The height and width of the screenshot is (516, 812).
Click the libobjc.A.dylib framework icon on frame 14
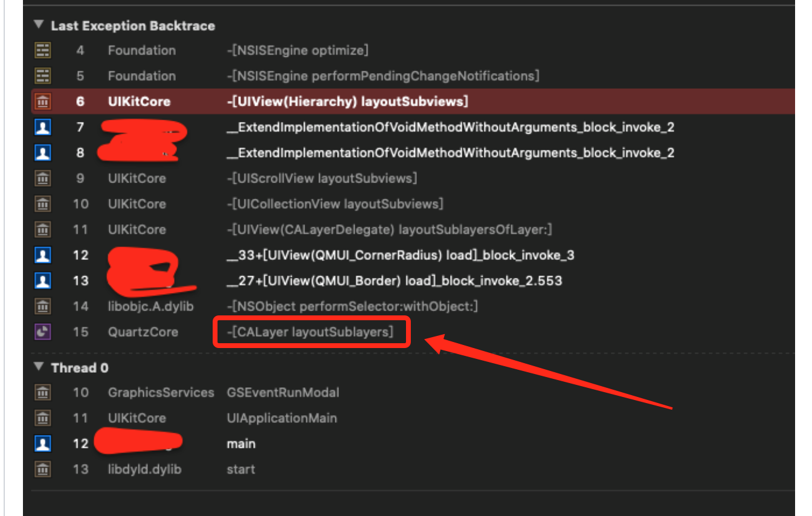point(42,306)
